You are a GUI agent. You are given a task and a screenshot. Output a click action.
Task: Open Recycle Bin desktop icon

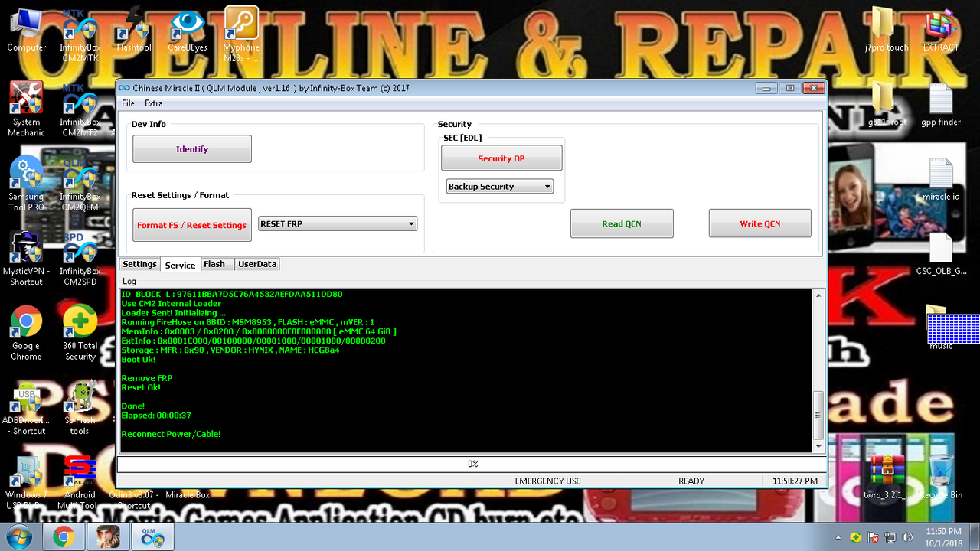(940, 478)
